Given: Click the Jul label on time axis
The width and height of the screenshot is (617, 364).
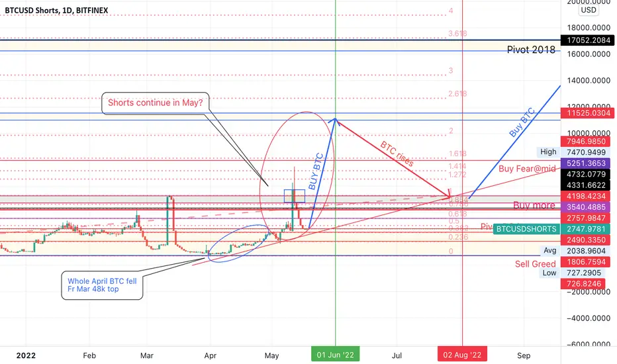Looking at the screenshot, I should (397, 355).
